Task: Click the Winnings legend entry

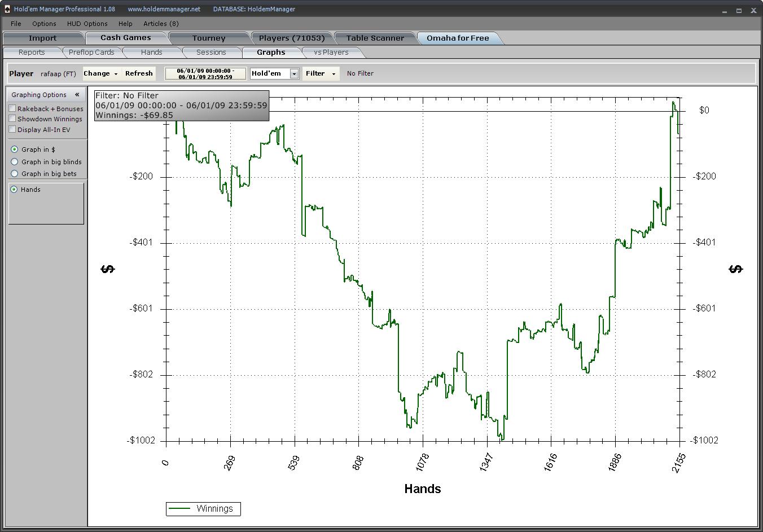Action: [x=203, y=508]
